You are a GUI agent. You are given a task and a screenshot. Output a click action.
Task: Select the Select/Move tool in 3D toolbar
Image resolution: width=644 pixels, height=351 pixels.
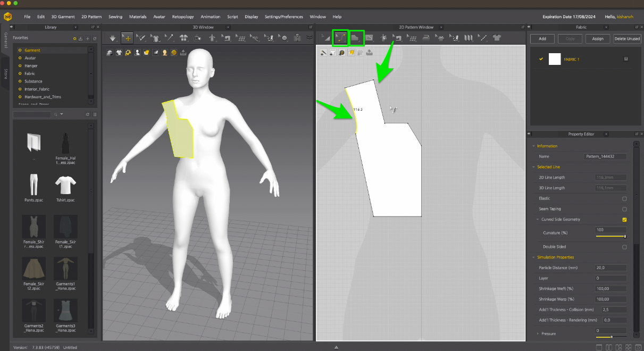pyautogui.click(x=127, y=38)
